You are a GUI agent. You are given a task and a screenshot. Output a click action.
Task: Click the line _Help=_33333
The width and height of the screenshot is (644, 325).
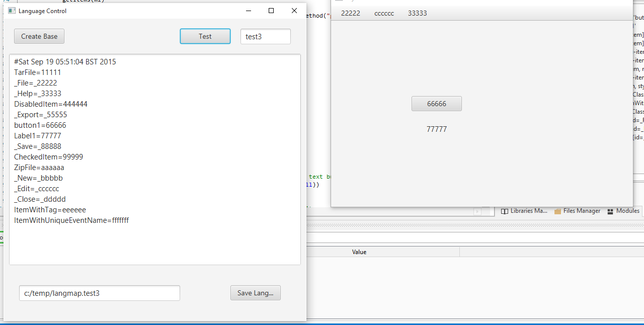(38, 94)
